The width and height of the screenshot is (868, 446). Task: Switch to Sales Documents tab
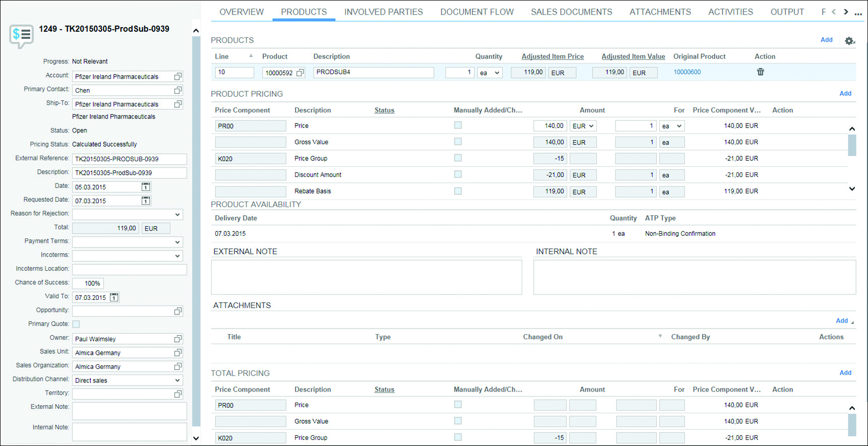click(572, 12)
